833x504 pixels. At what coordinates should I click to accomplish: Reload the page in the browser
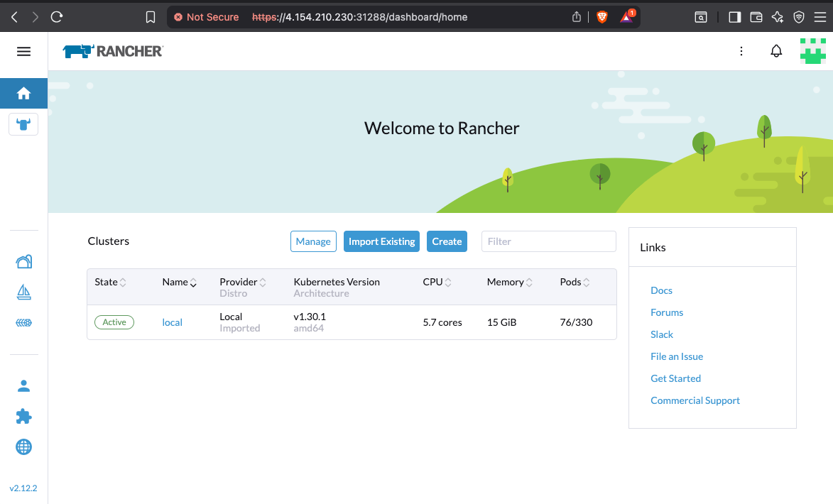[56, 16]
